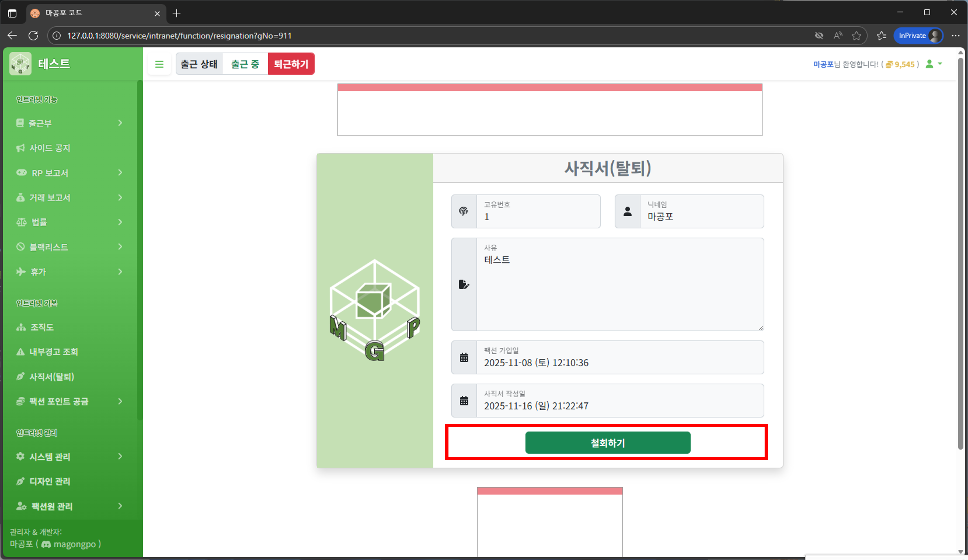Toggle the sidebar with hamburger menu

tap(160, 64)
